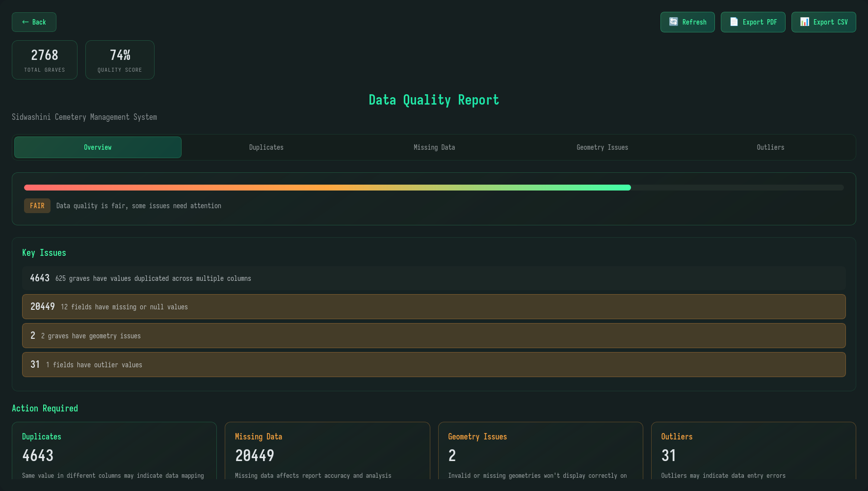The width and height of the screenshot is (868, 491).
Task: Click the document icon on Export PDF
Action: (x=734, y=22)
